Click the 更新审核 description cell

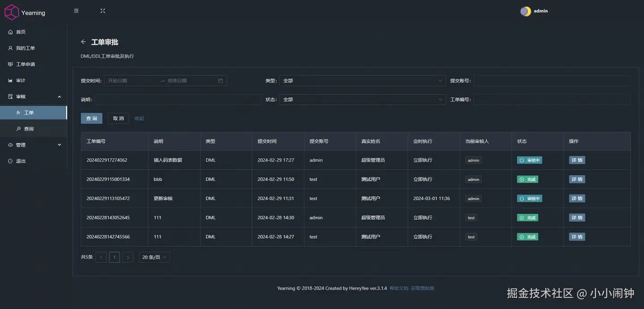(163, 198)
